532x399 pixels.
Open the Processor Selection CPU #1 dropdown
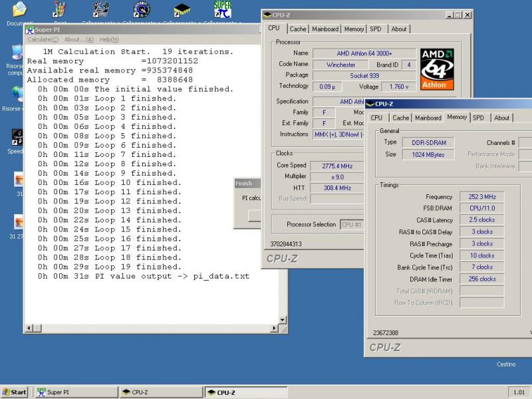(x=352, y=225)
